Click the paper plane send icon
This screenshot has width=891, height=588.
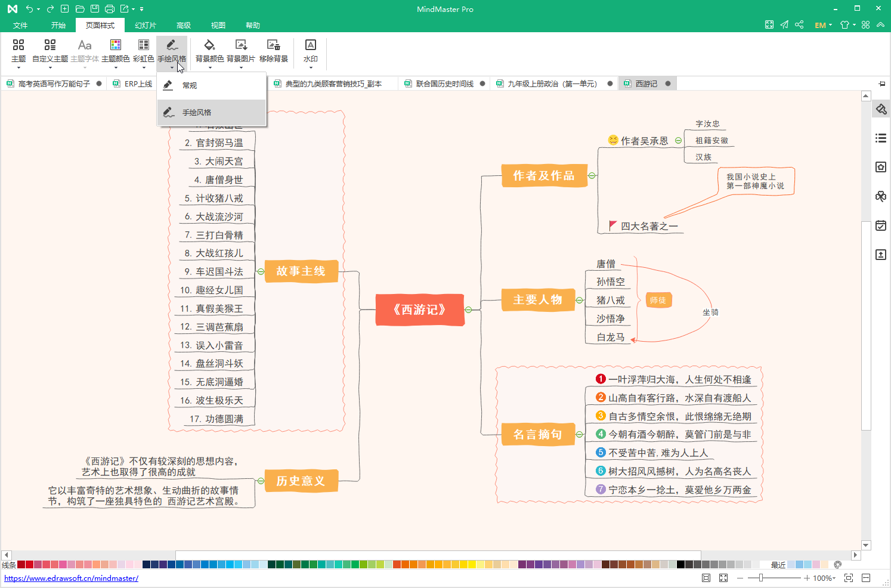pyautogui.click(x=784, y=24)
